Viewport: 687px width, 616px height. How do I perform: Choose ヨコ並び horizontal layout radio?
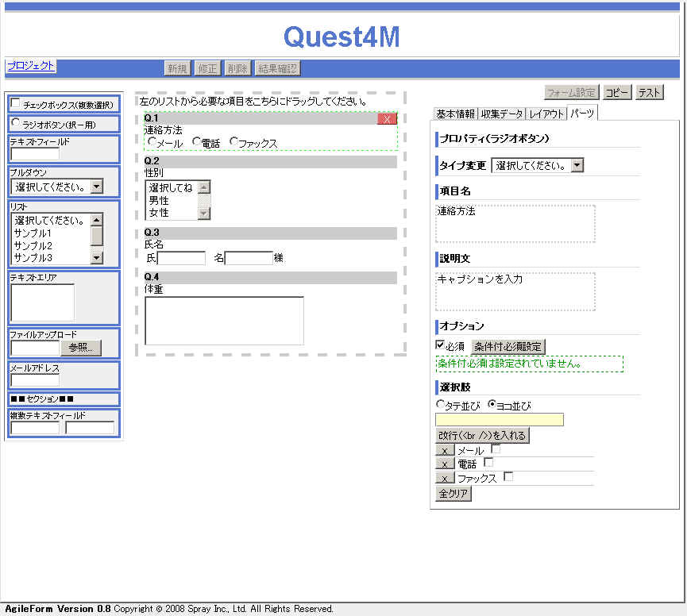[x=492, y=404]
